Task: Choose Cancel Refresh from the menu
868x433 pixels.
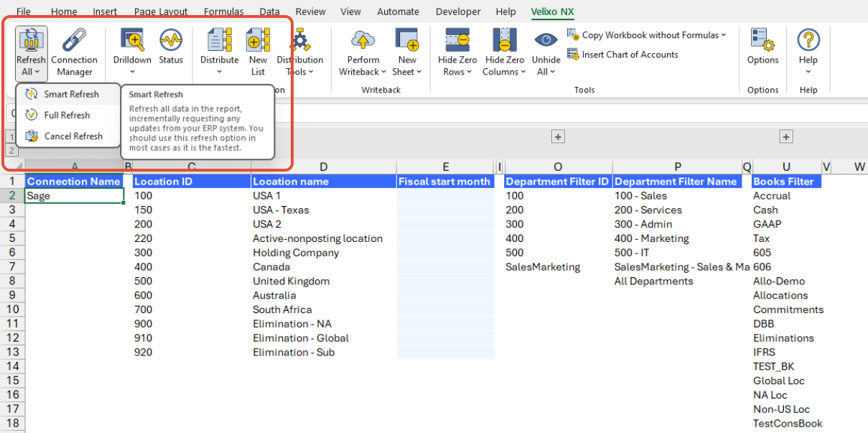Action: pos(68,136)
